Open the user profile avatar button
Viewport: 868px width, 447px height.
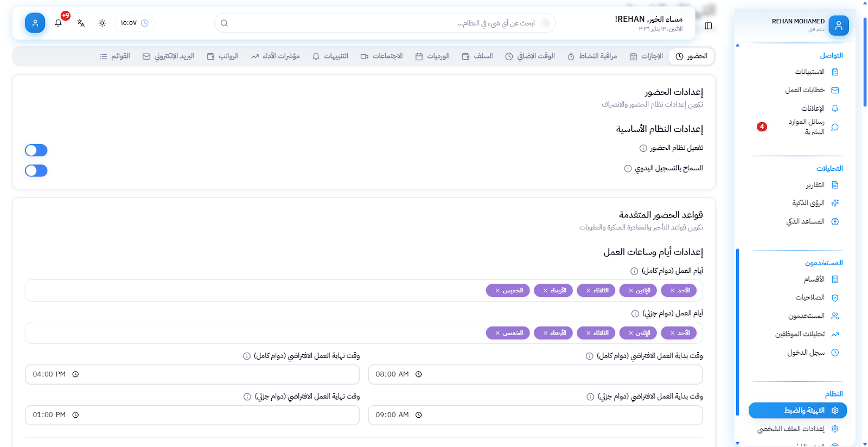35,23
